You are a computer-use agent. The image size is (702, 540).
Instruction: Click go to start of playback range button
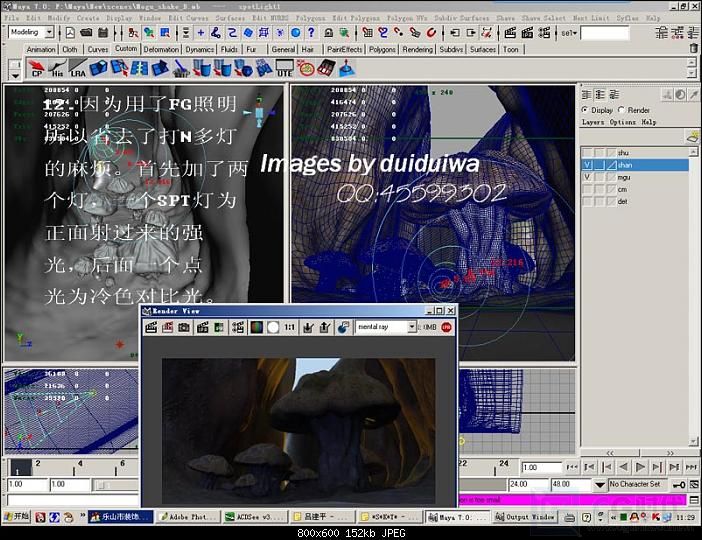572,467
